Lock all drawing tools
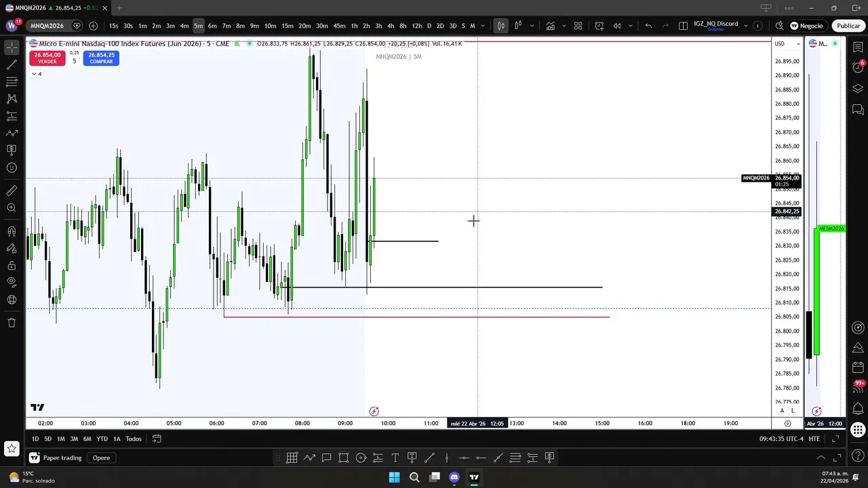 (x=12, y=266)
